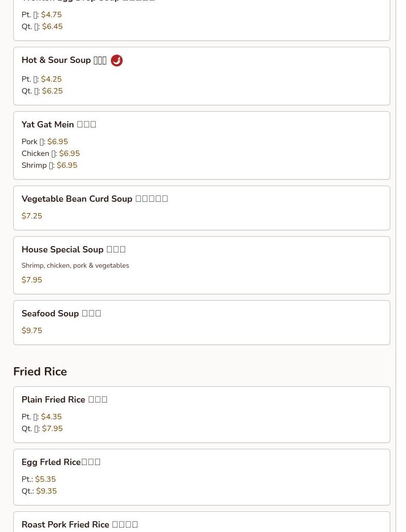The width and height of the screenshot is (406, 532).
Task: Pick Shrimp option for Yat Gat Mein
Action: click(x=49, y=165)
